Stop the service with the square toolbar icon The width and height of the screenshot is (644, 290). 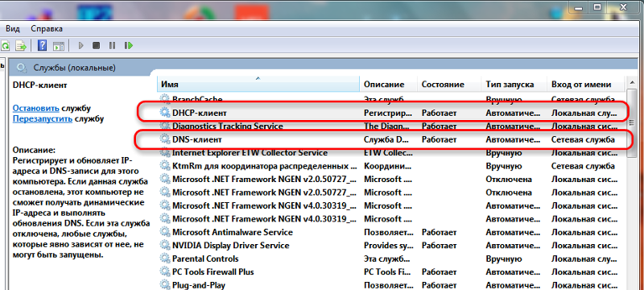coord(96,46)
